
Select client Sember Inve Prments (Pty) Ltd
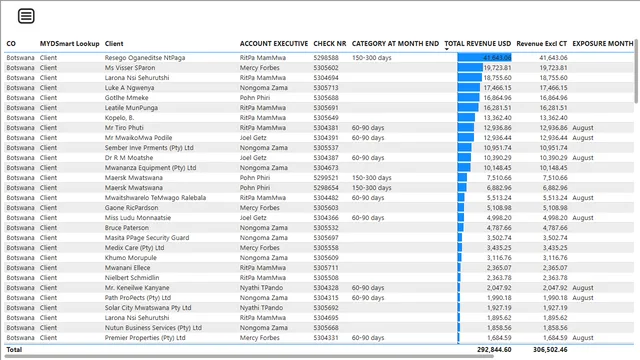149,148
